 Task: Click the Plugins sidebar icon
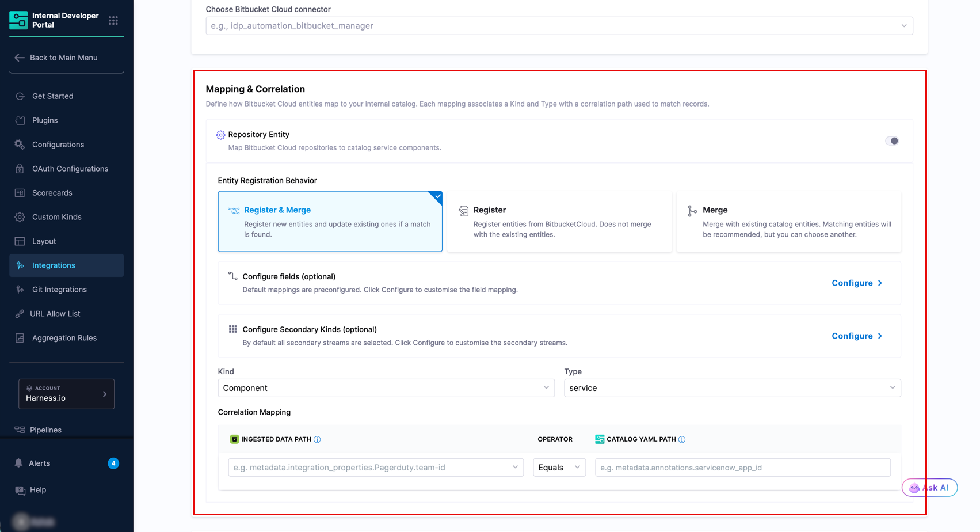click(x=20, y=120)
